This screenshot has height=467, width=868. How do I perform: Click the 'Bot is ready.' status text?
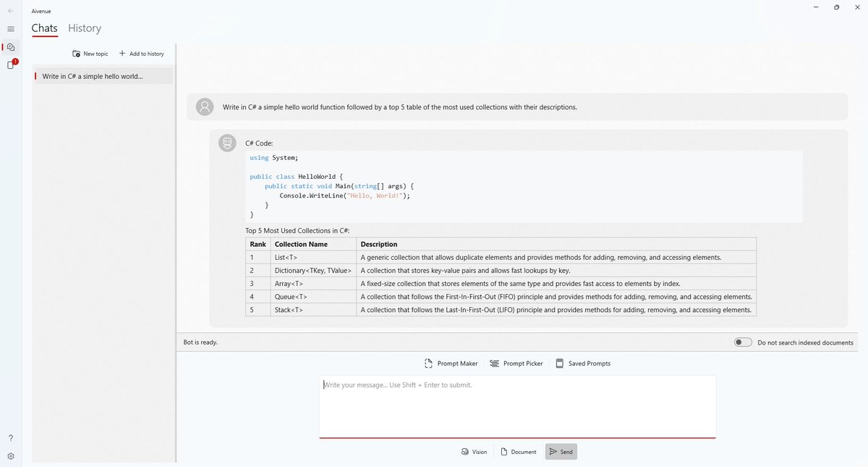tap(200, 342)
